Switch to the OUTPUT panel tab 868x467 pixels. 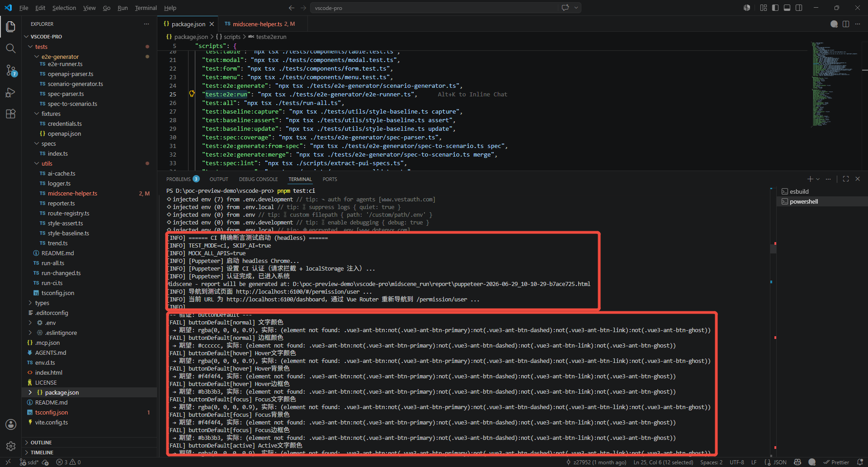point(219,179)
